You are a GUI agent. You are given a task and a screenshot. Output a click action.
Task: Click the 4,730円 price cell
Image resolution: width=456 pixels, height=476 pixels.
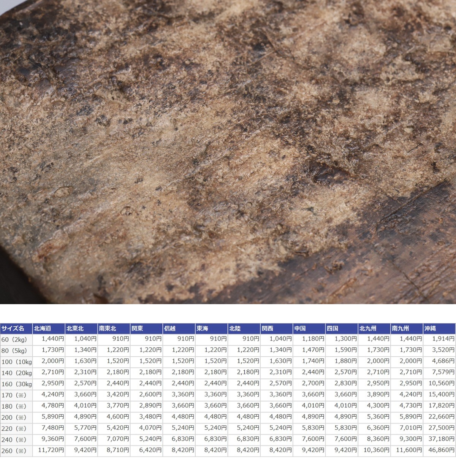[407, 406]
